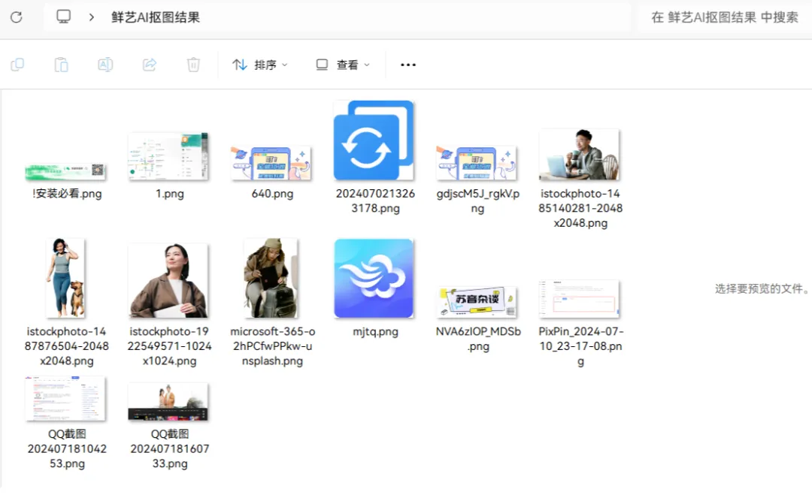Click the refresh icon in address bar
This screenshot has height=504, width=812.
17,17
